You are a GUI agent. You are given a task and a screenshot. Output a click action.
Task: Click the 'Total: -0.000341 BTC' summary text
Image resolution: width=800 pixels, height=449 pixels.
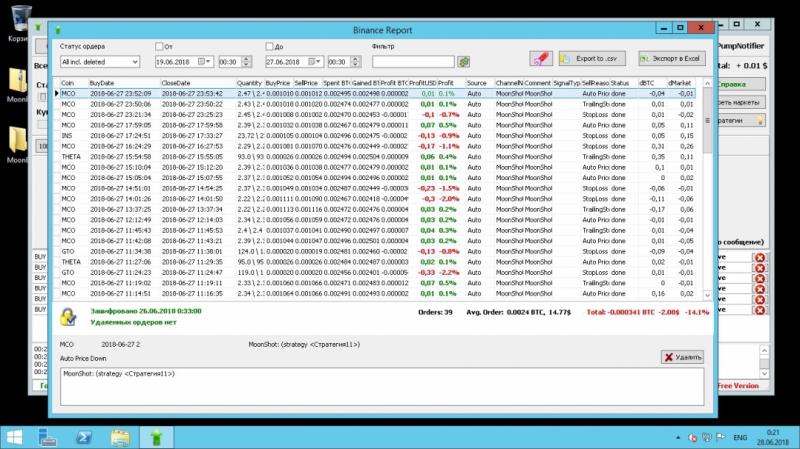tap(620, 312)
